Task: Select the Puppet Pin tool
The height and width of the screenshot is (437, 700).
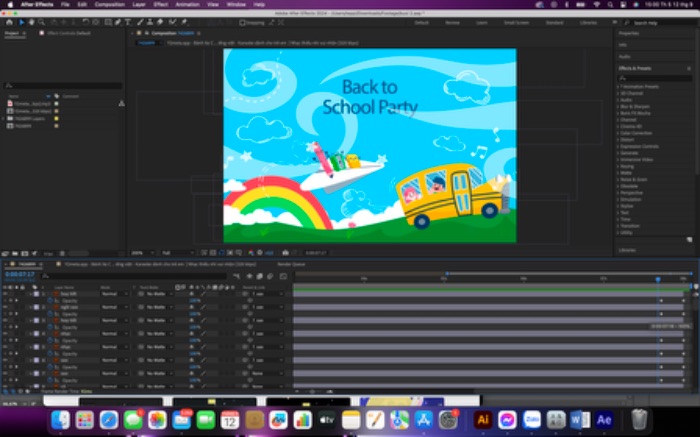Action: tap(184, 22)
